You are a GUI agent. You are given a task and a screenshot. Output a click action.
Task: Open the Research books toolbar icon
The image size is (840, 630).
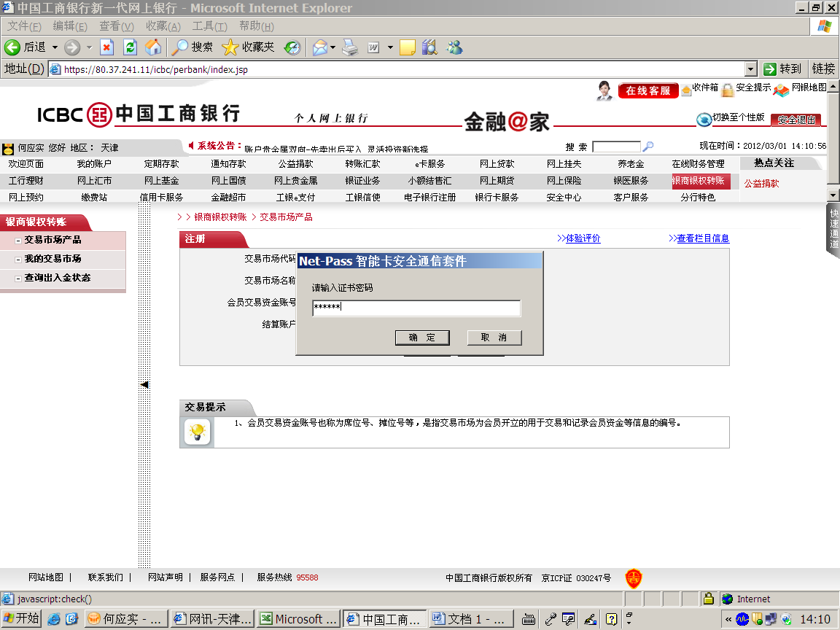(429, 47)
